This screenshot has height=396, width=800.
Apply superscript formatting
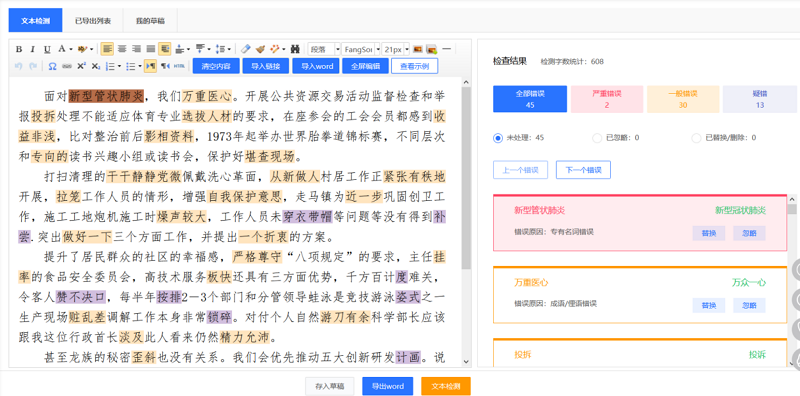pyautogui.click(x=81, y=66)
